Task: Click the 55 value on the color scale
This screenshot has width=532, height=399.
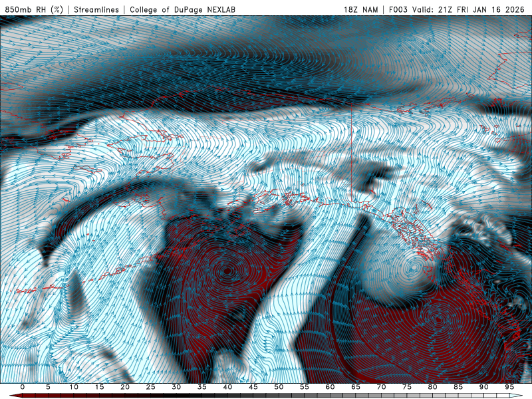Action: [x=305, y=387]
